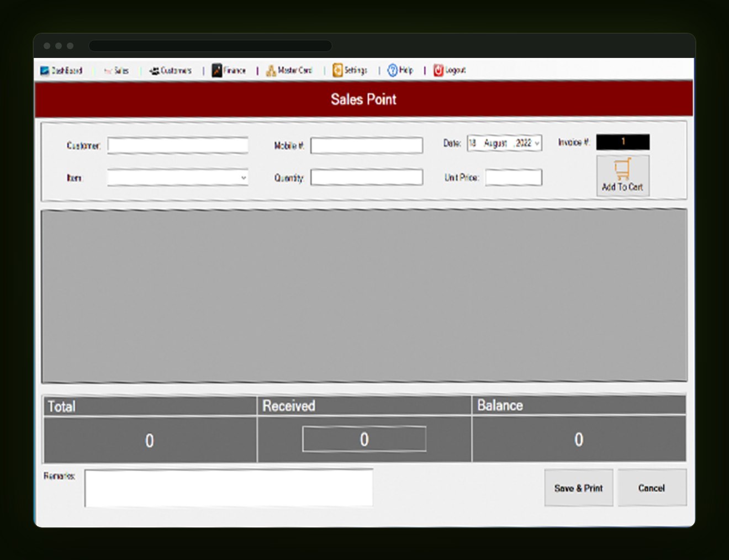
Task: Select the year 2022 in Date field
Action: point(524,143)
